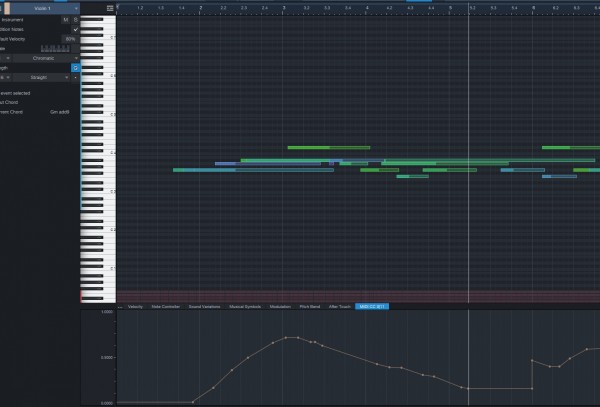Show the Pitch Bend lane
This screenshot has width=600, height=407.
(x=310, y=306)
